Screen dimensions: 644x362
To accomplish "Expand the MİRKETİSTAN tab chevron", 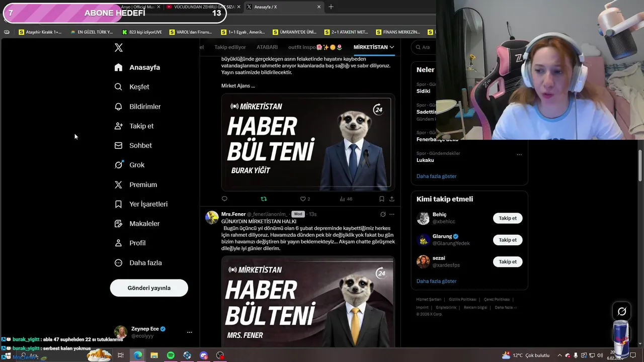I will (x=392, y=47).
